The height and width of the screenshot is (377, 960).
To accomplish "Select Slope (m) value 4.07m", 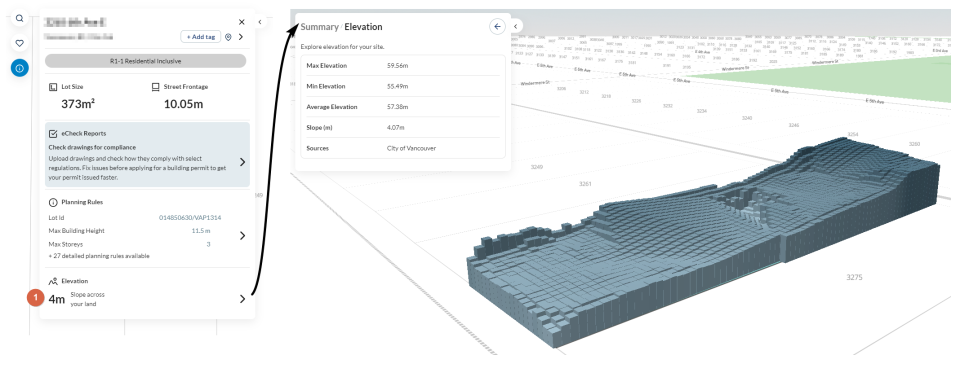I will (x=396, y=127).
